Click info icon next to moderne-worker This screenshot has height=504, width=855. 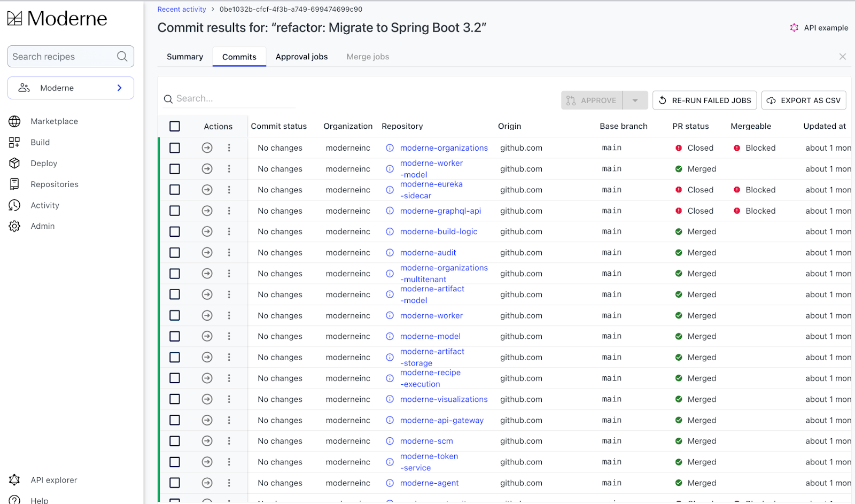point(390,315)
